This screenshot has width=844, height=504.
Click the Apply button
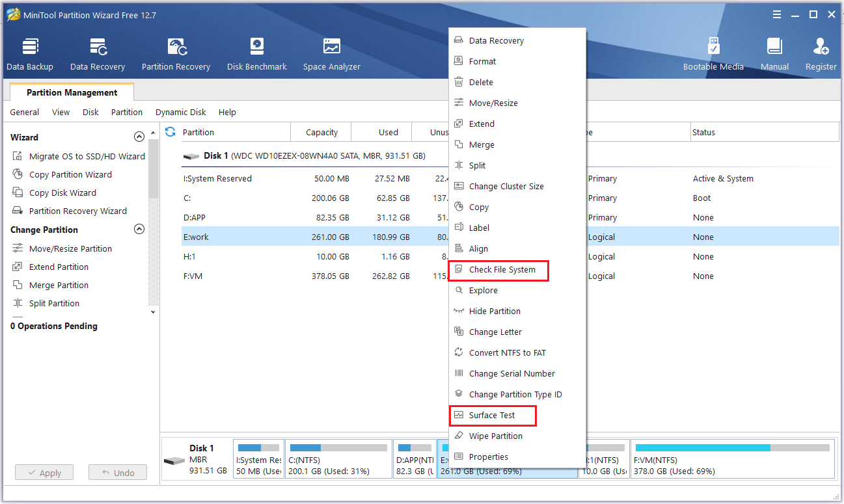[44, 473]
